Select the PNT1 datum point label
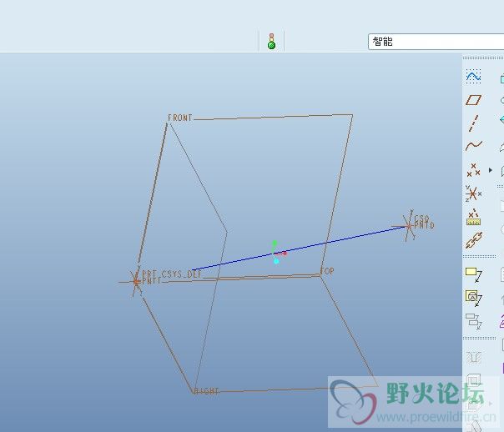504x432 pixels. 151,281
